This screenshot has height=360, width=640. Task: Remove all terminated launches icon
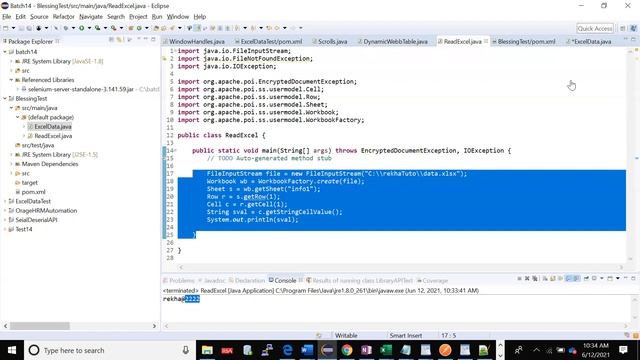(x=535, y=278)
